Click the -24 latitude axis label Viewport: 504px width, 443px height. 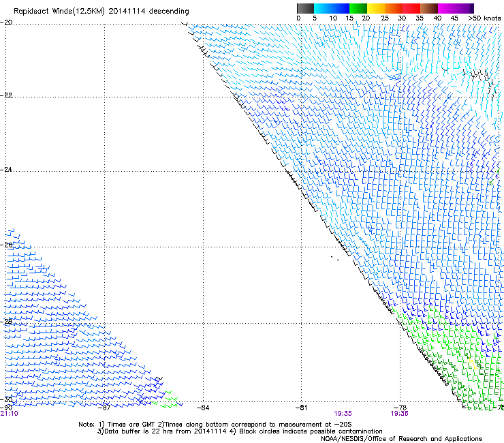coord(6,170)
